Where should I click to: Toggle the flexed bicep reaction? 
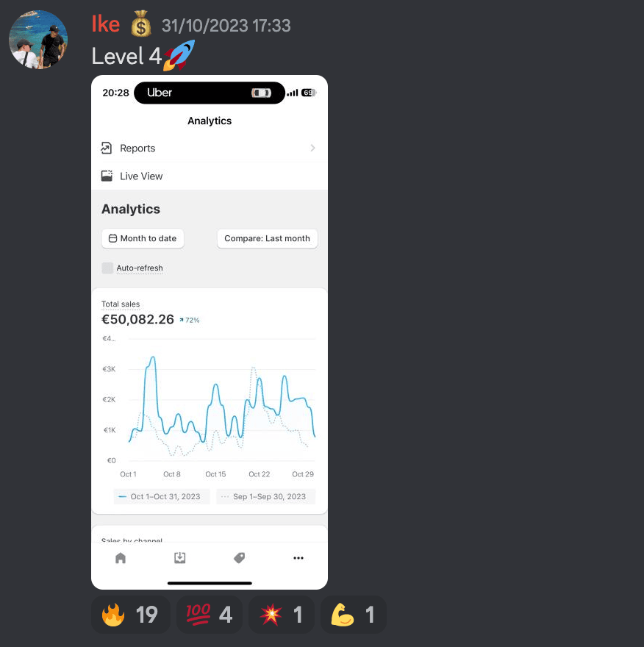[354, 615]
